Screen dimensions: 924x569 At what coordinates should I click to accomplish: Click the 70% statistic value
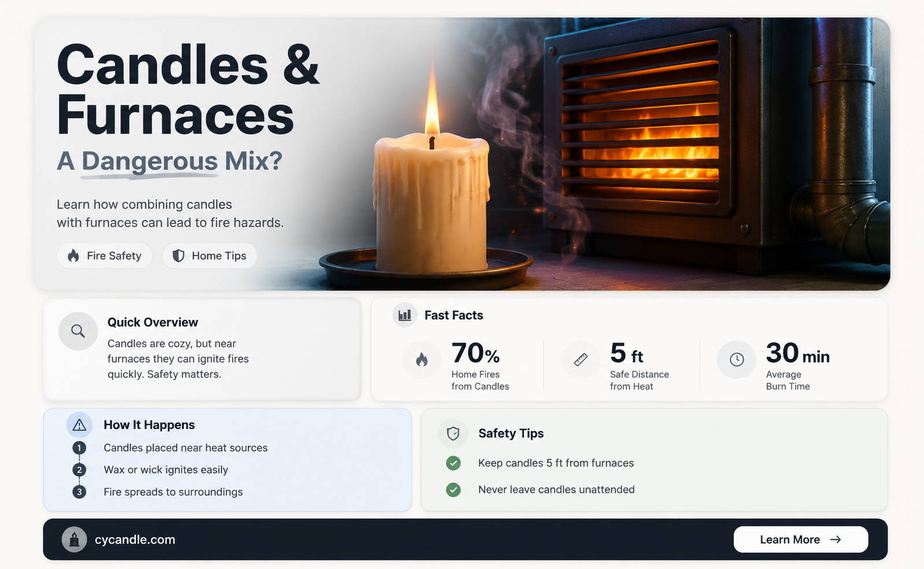[x=476, y=353]
